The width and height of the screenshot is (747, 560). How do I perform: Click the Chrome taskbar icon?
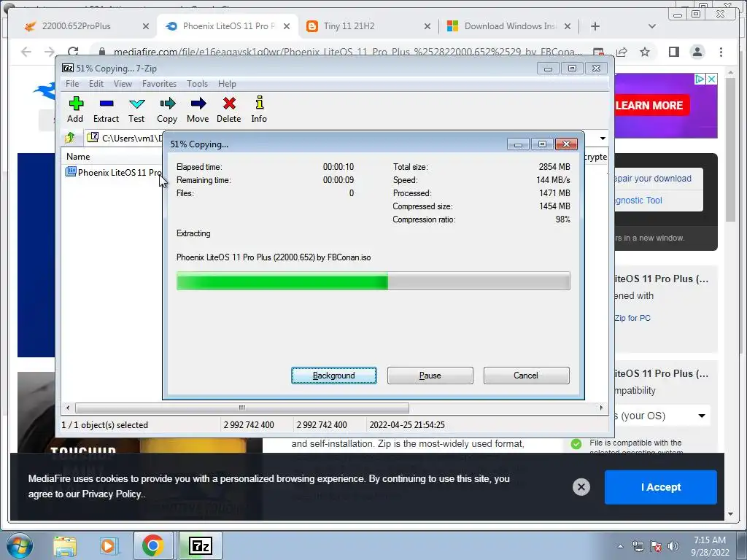152,546
